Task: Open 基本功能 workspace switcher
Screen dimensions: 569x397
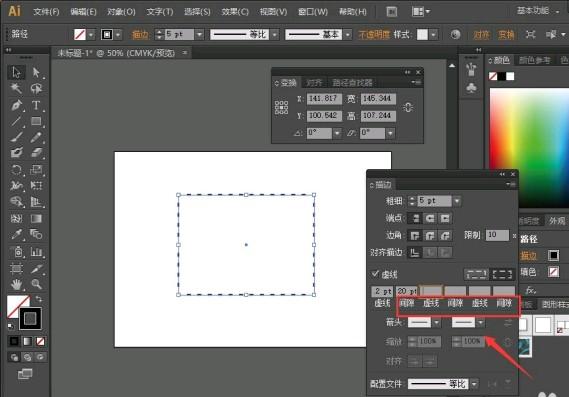Action: (539, 11)
